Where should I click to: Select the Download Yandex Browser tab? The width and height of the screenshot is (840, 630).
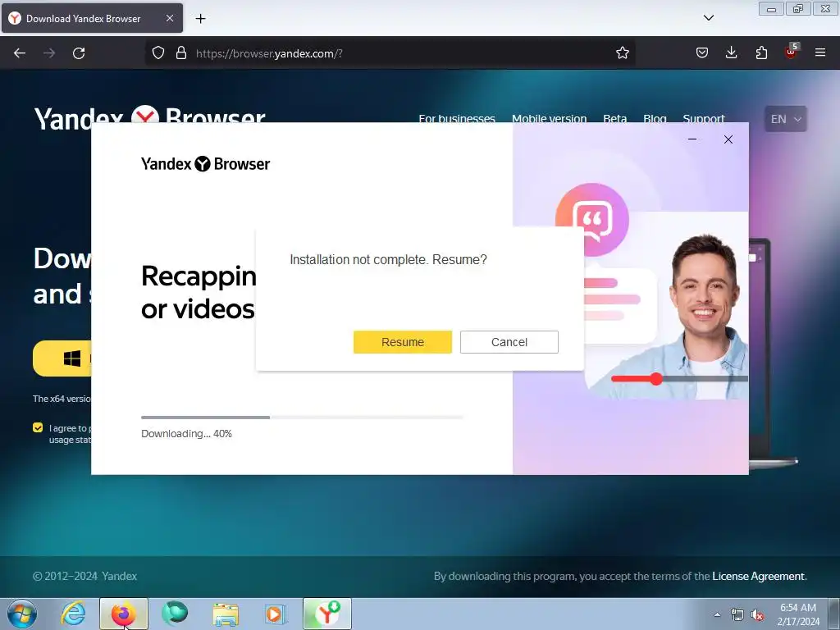(92, 18)
